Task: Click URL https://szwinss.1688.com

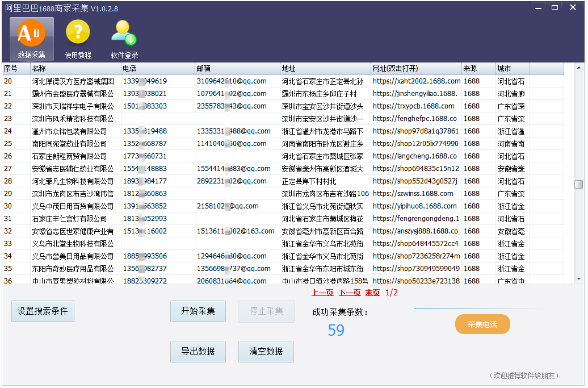Action: 413,194
